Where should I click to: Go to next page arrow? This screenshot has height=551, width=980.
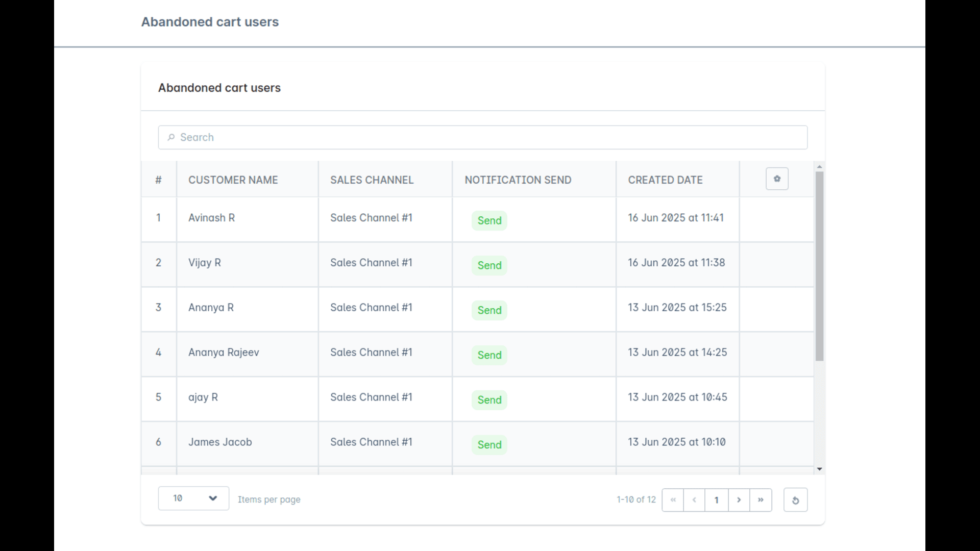coord(739,500)
